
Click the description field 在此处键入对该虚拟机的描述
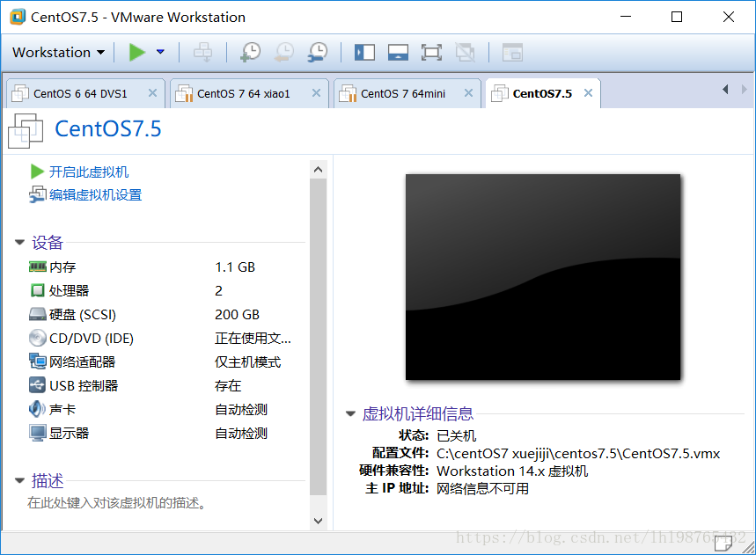(x=117, y=503)
